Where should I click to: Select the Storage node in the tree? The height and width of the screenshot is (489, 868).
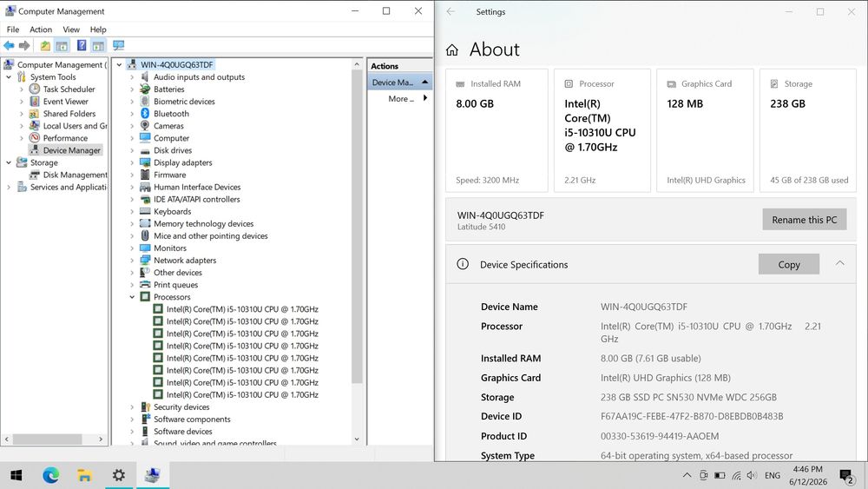click(43, 162)
